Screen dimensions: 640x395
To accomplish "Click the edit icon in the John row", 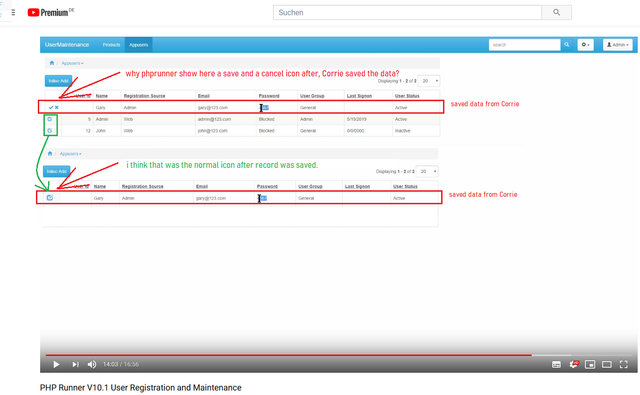I will 50,131.
